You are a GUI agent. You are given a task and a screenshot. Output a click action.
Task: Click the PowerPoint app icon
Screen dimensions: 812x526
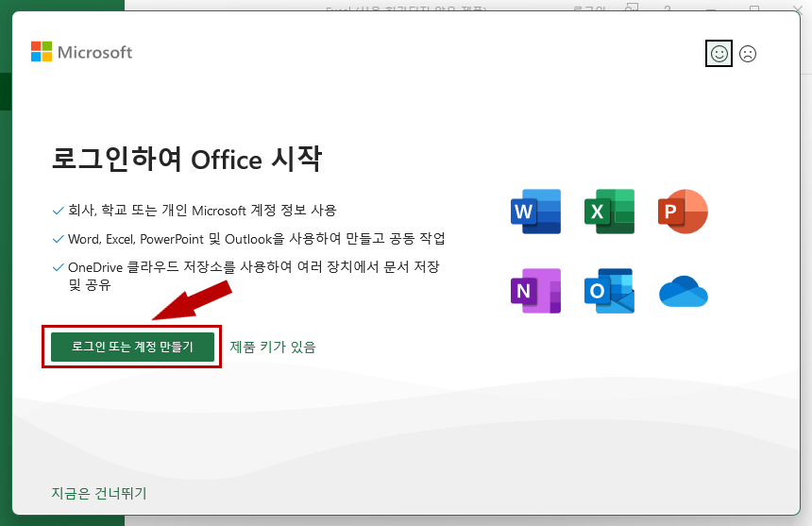coord(683,212)
